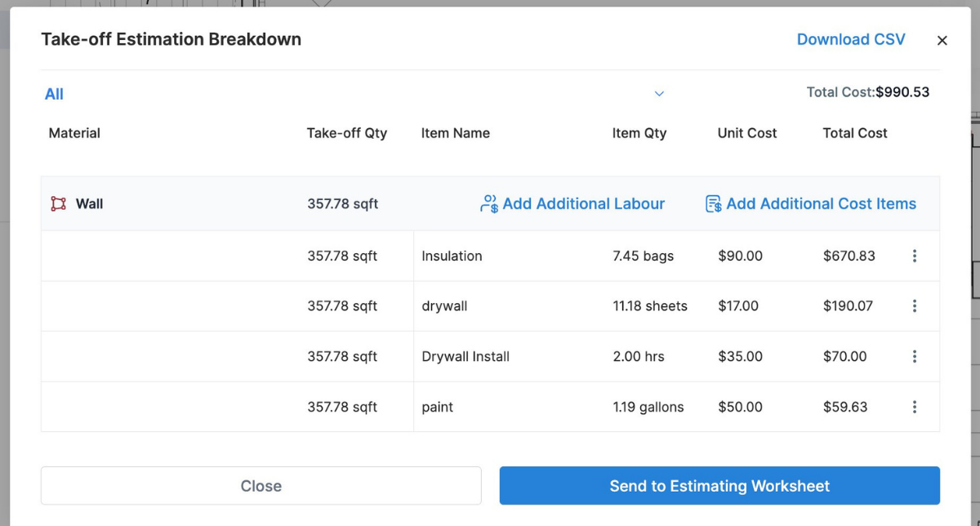
Task: Add Additional Labour to Wall
Action: click(583, 203)
